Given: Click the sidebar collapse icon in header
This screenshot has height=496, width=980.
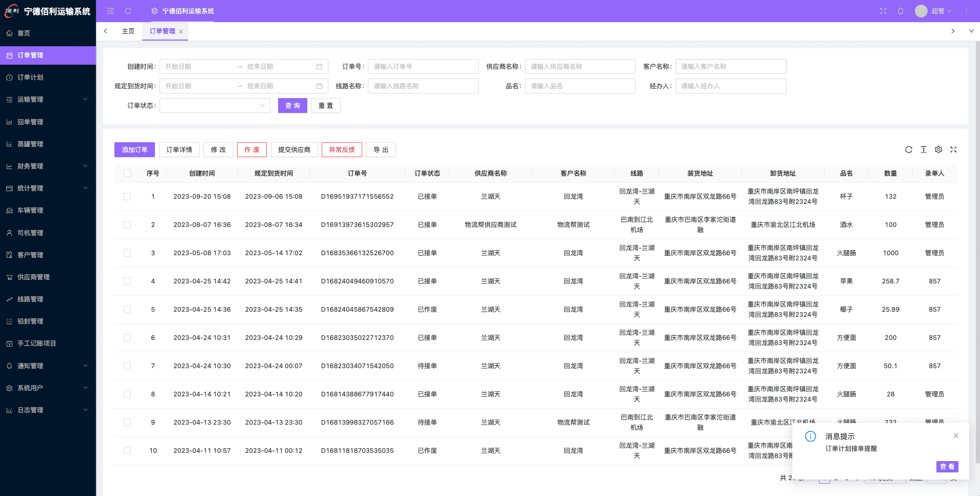Looking at the screenshot, I should tap(110, 11).
